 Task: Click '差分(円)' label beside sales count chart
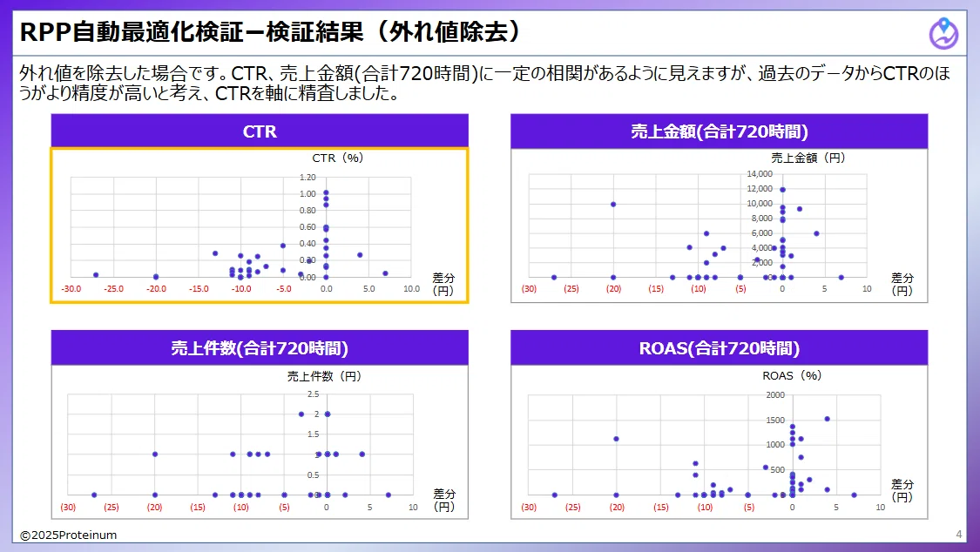point(443,500)
